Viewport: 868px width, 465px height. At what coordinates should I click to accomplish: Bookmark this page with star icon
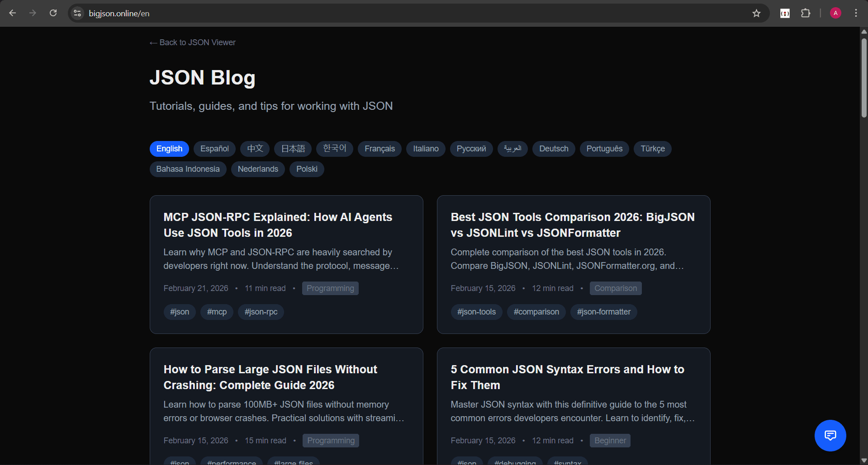pyautogui.click(x=756, y=13)
